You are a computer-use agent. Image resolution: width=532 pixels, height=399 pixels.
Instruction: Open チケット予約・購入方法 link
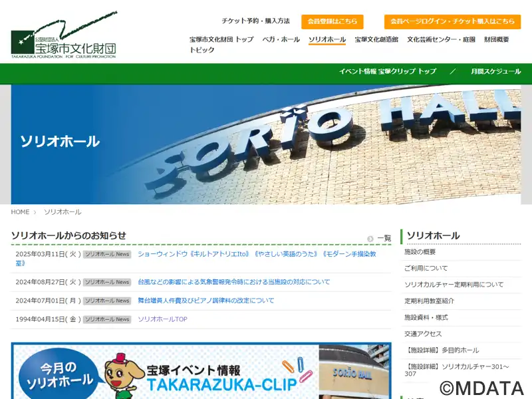coord(256,21)
